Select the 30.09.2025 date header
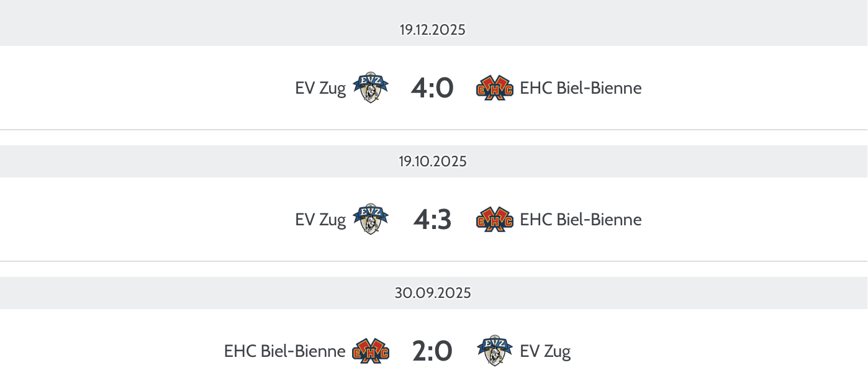Screen dimensions: 868x391 click(433, 293)
